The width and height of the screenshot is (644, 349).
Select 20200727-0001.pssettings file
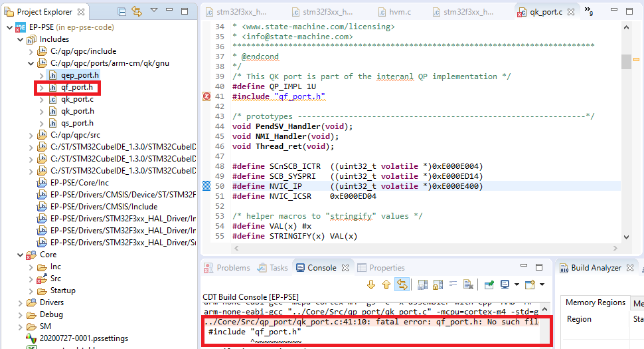(x=84, y=338)
